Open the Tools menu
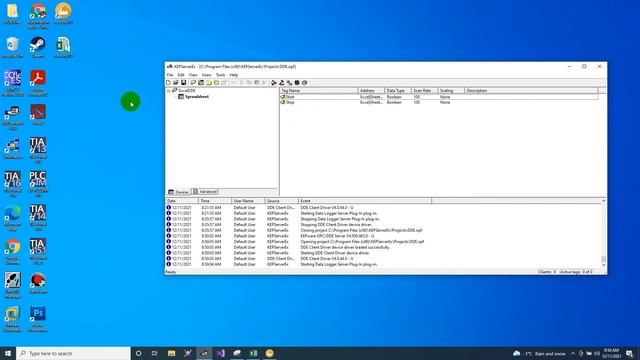The image size is (640, 360). 220,75
